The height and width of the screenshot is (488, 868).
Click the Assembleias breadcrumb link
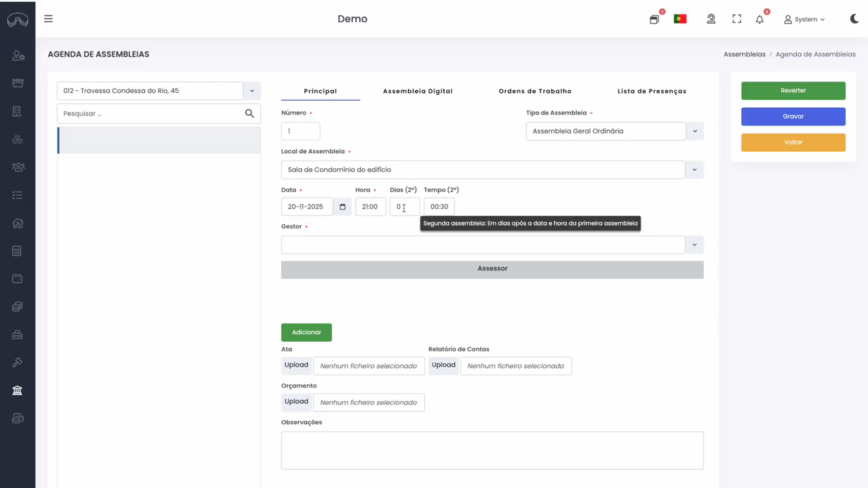point(744,54)
